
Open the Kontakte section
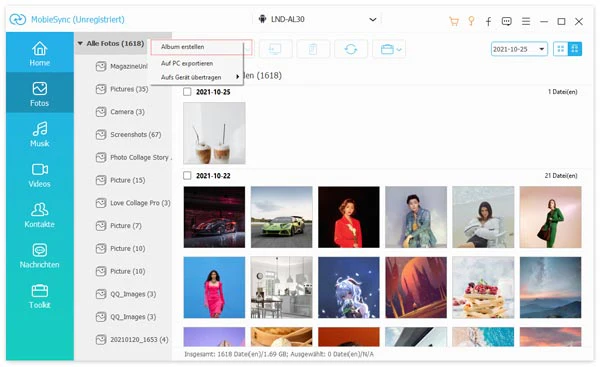(40, 215)
